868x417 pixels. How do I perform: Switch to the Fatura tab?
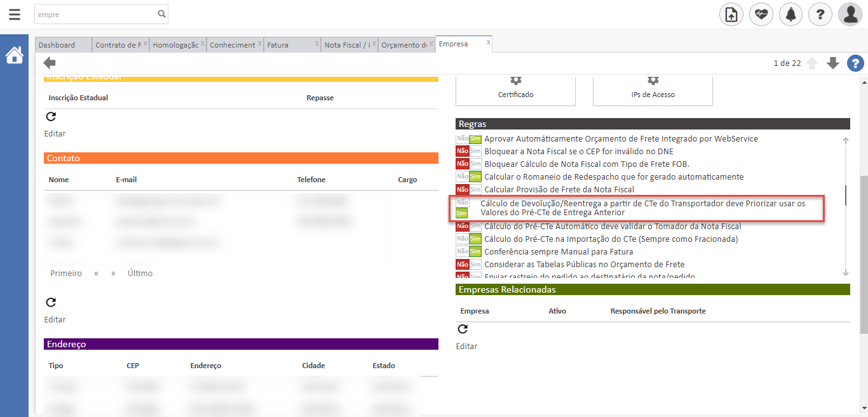[278, 45]
